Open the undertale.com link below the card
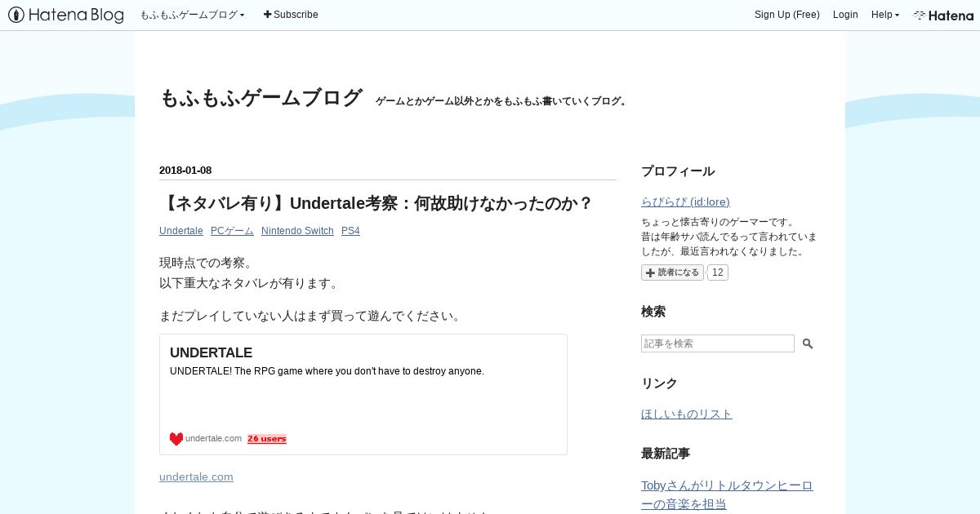This screenshot has width=980, height=514. coord(196,476)
